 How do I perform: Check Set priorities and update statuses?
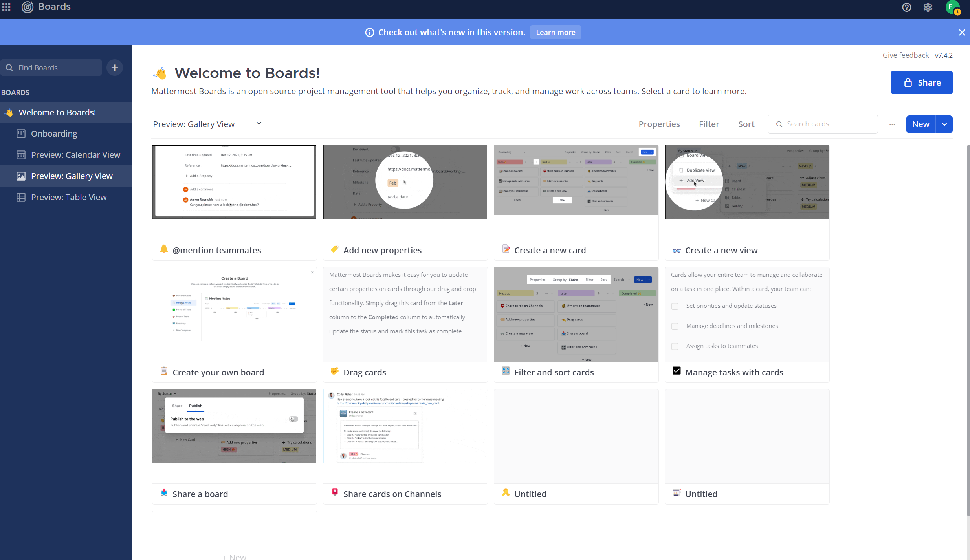click(675, 306)
